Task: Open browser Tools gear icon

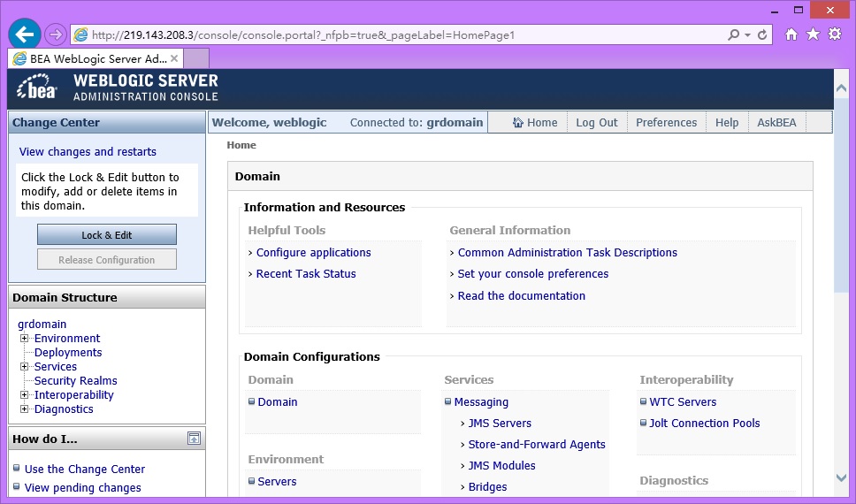Action: [x=835, y=34]
